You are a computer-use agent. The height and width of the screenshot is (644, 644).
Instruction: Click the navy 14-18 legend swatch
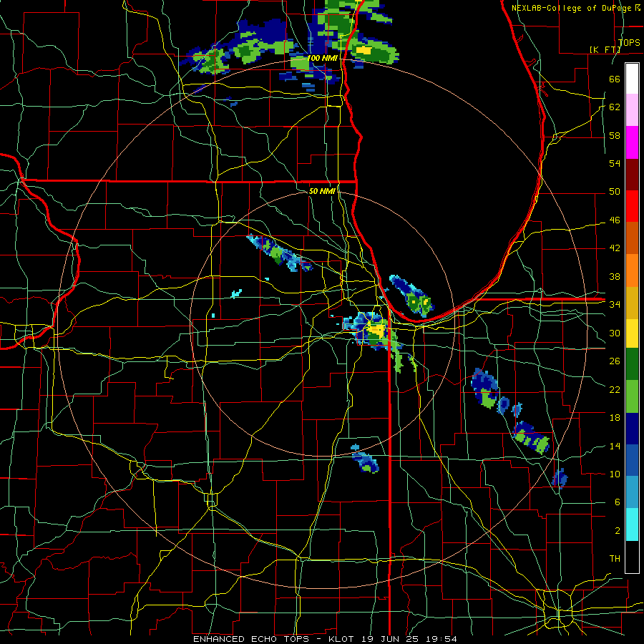point(632,429)
